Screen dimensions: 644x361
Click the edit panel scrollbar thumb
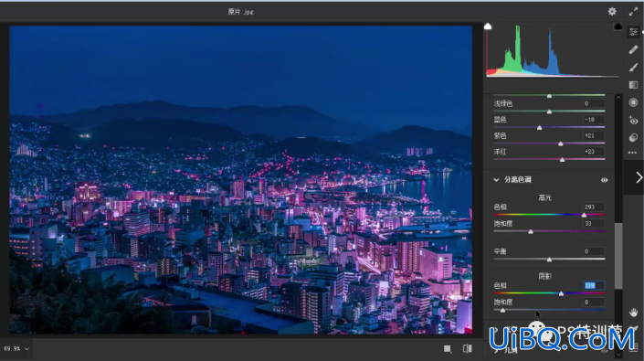[x=618, y=256]
